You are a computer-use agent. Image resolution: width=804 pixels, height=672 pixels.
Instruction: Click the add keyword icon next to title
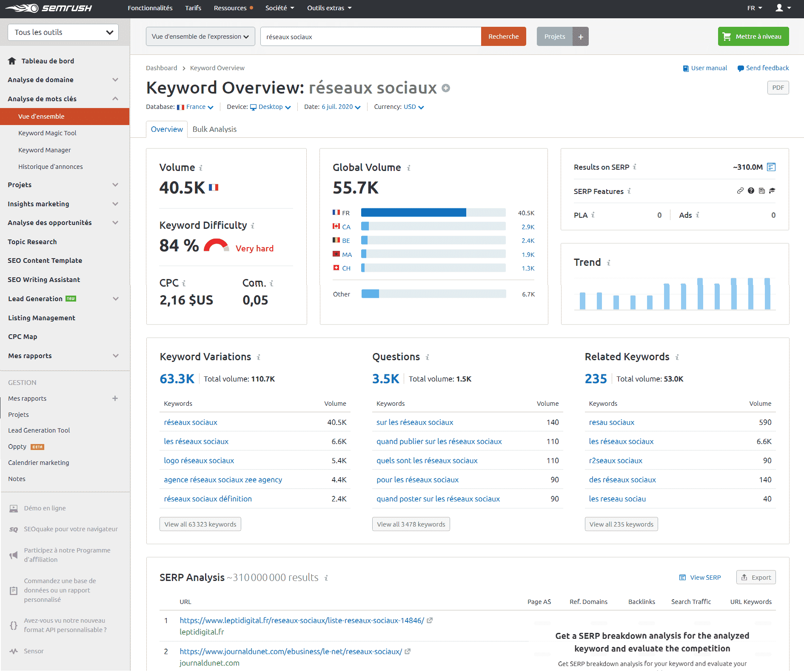coord(446,88)
